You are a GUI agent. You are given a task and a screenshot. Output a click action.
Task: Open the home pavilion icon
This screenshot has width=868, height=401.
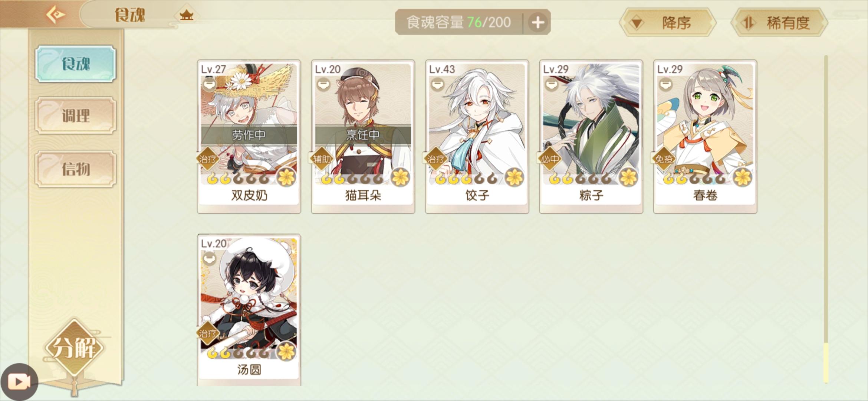tap(186, 15)
